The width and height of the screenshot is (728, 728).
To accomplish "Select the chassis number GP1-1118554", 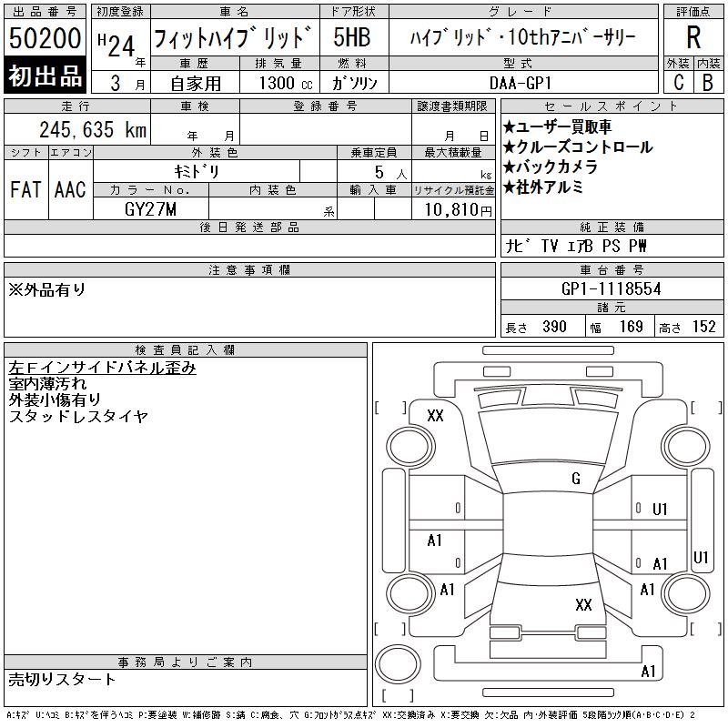I will [x=611, y=288].
